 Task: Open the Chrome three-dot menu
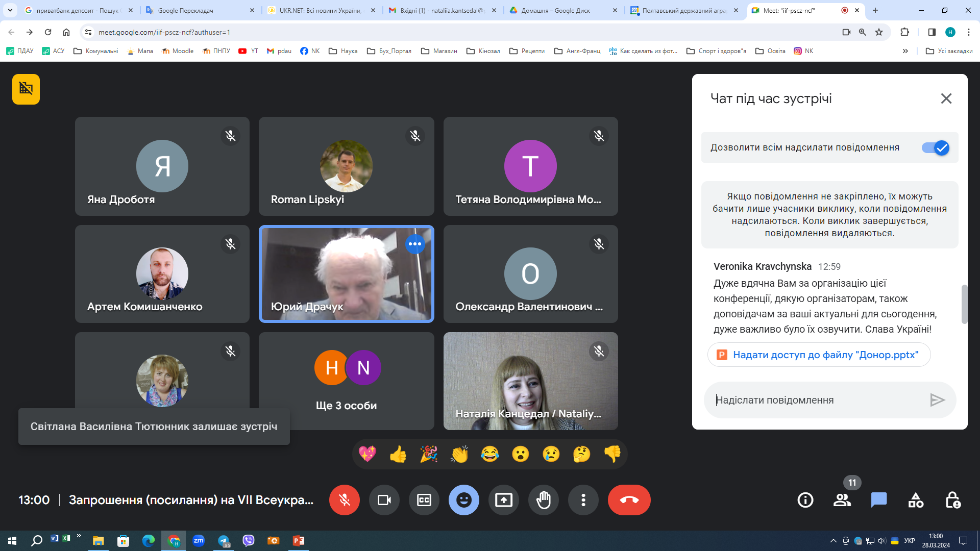coord(969,32)
